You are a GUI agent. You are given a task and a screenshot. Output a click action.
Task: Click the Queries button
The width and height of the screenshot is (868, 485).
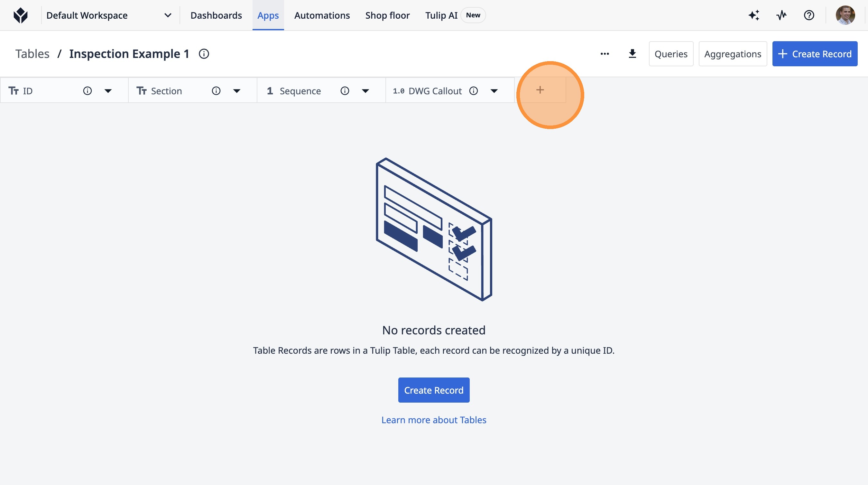point(670,54)
